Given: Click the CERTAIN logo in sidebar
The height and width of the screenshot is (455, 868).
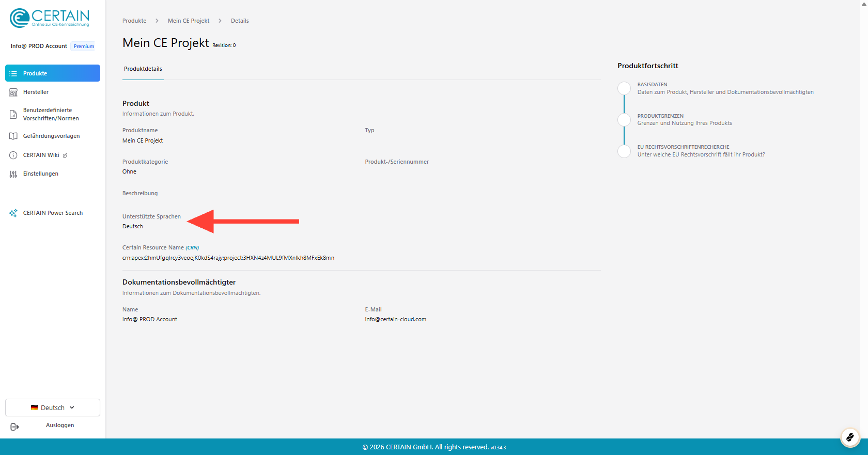Looking at the screenshot, I should tap(50, 18).
